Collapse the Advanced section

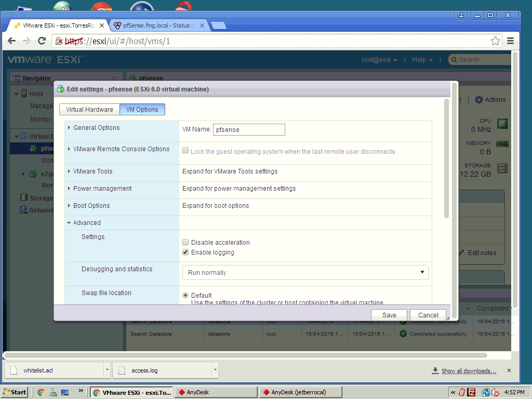(69, 223)
